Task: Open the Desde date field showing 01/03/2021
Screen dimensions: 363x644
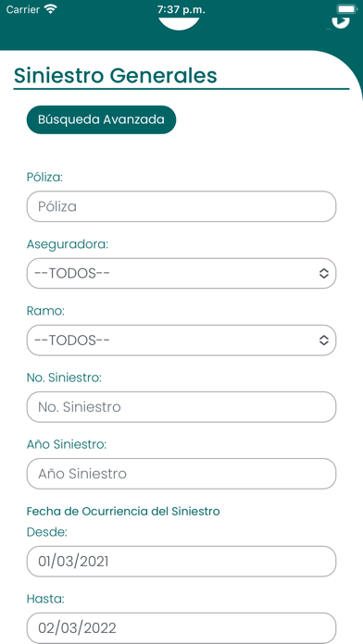Action: tap(181, 561)
